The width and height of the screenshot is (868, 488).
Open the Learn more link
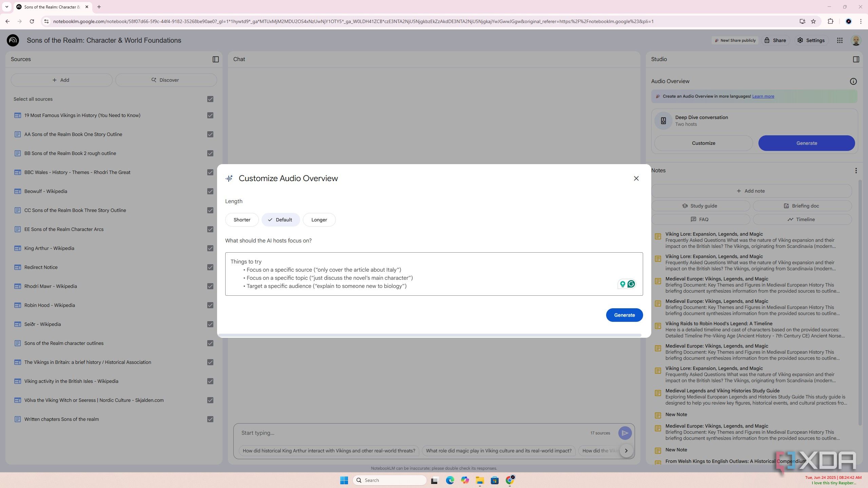pos(763,96)
